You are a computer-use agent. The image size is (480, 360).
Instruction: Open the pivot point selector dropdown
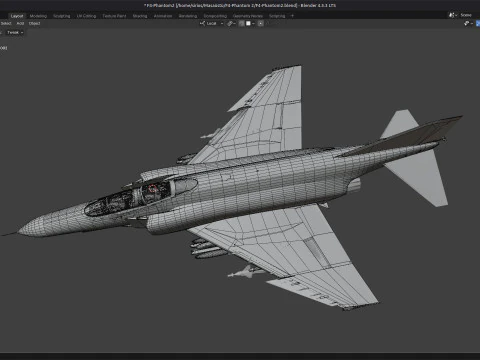231,23
